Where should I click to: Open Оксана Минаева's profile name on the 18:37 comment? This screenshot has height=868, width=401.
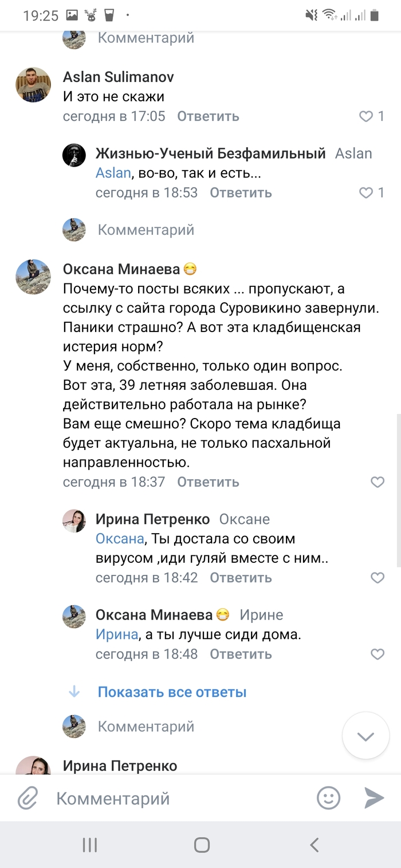(121, 269)
